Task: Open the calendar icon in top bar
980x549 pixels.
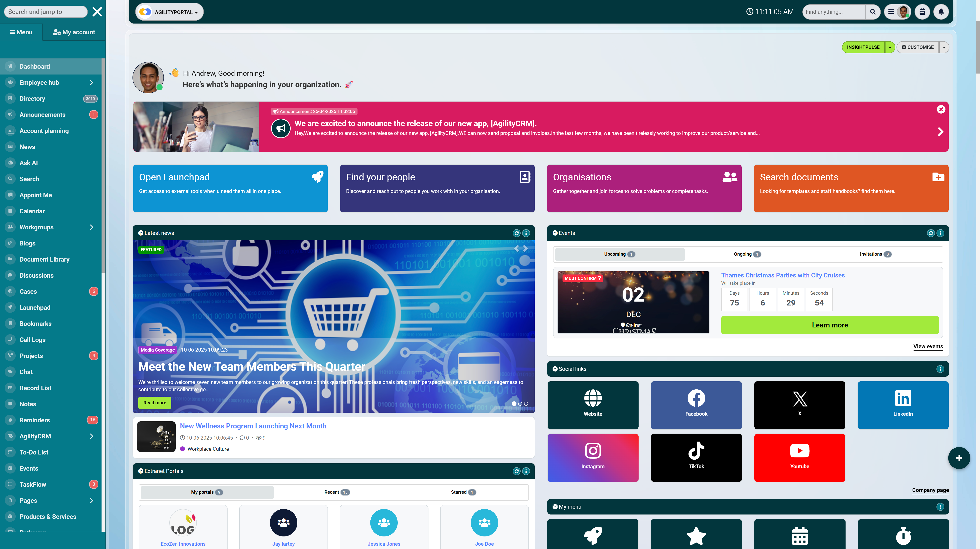Action: 922,12
